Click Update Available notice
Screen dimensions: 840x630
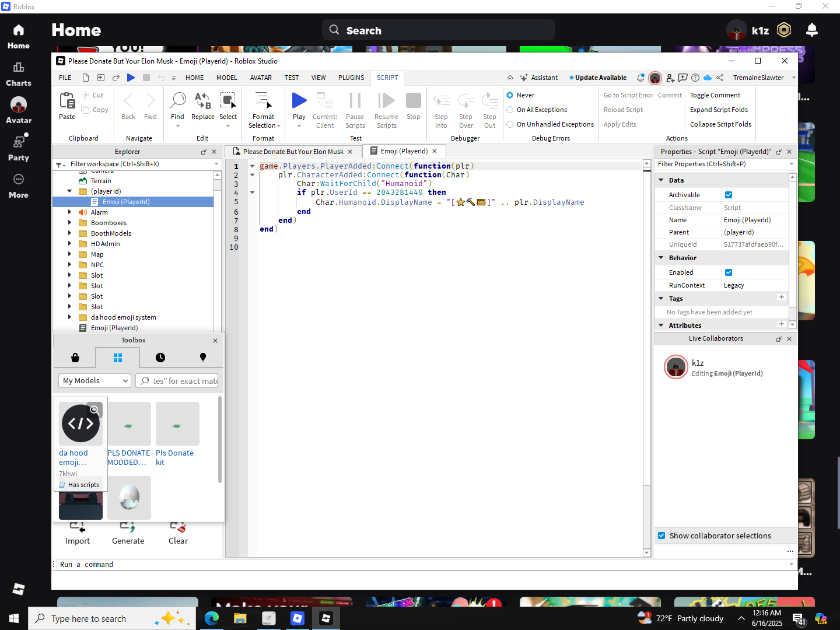pyautogui.click(x=598, y=78)
